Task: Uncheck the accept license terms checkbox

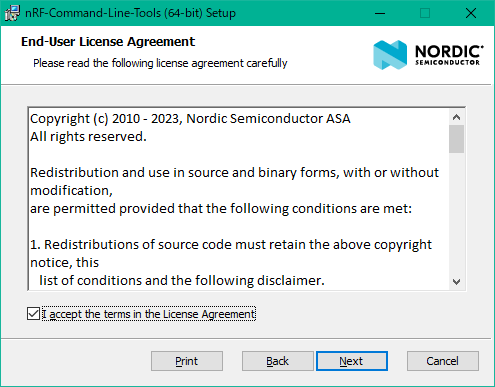Action: 33,314
